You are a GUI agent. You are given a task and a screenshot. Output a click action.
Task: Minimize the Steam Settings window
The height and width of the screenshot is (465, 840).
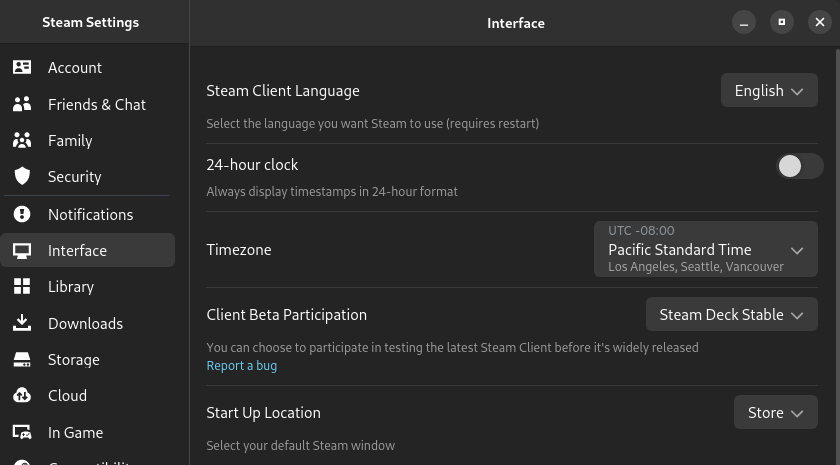point(743,22)
